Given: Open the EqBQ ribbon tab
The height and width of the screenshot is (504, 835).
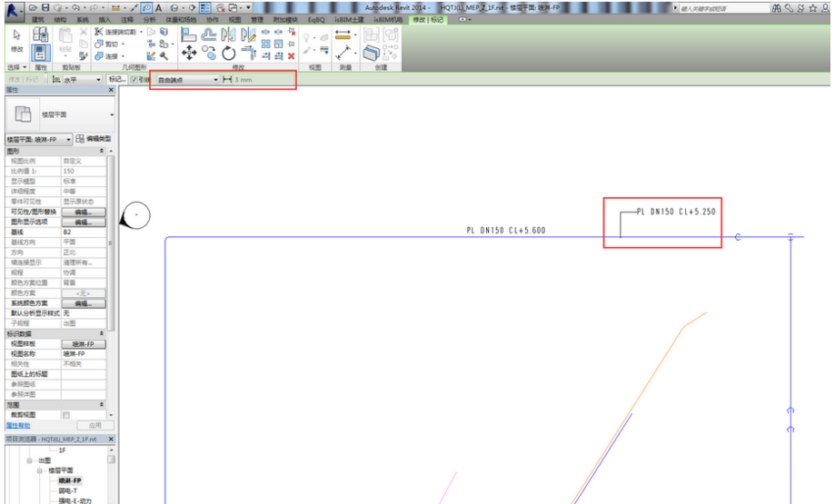Looking at the screenshot, I should click(317, 19).
